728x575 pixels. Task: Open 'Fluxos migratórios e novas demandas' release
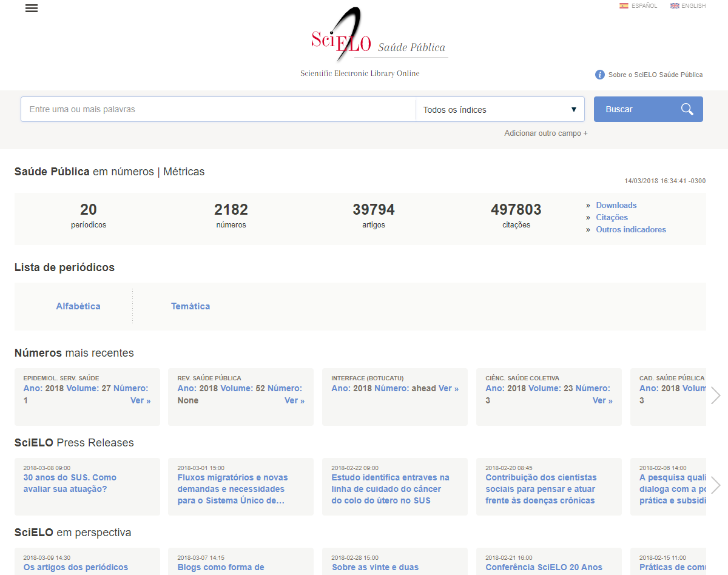(232, 489)
